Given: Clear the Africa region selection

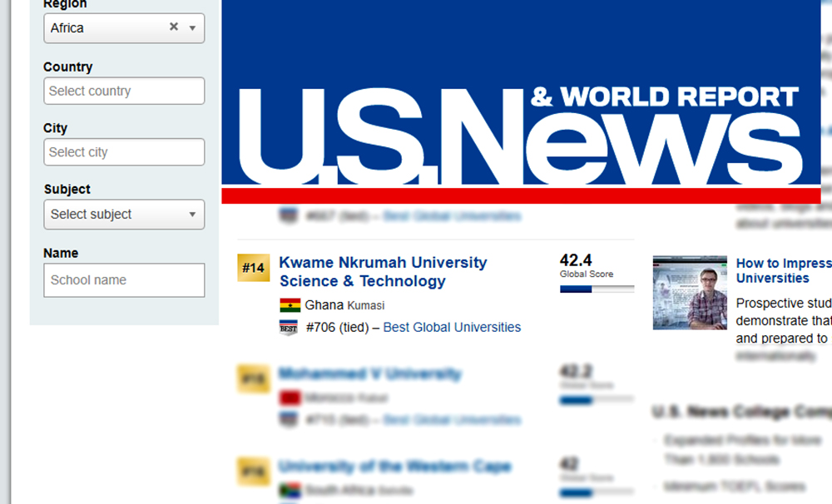Looking at the screenshot, I should tap(174, 27).
